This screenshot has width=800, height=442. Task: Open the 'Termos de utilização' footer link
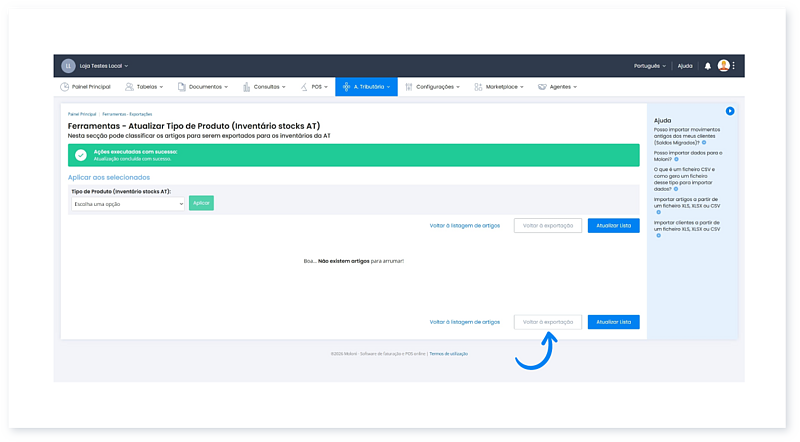pos(448,354)
